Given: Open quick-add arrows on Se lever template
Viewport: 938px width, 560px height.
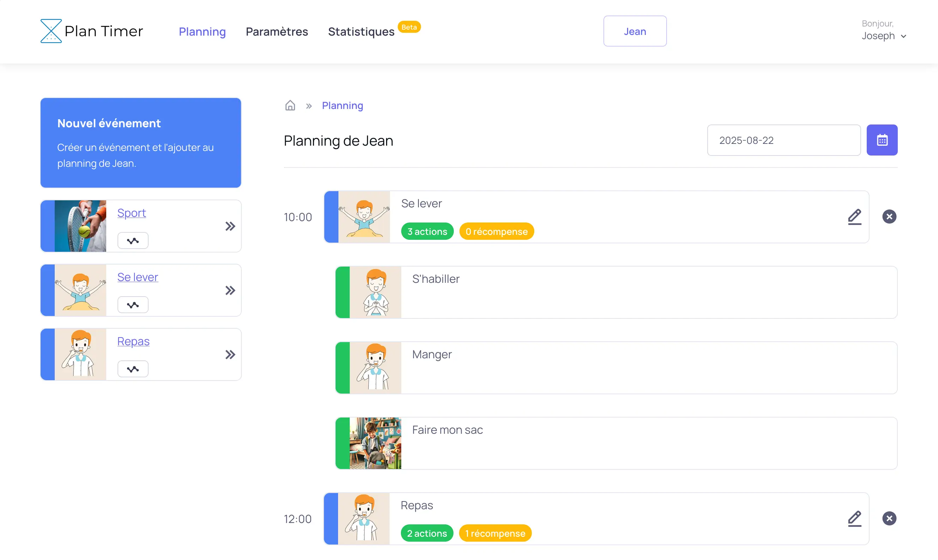Looking at the screenshot, I should (x=230, y=290).
